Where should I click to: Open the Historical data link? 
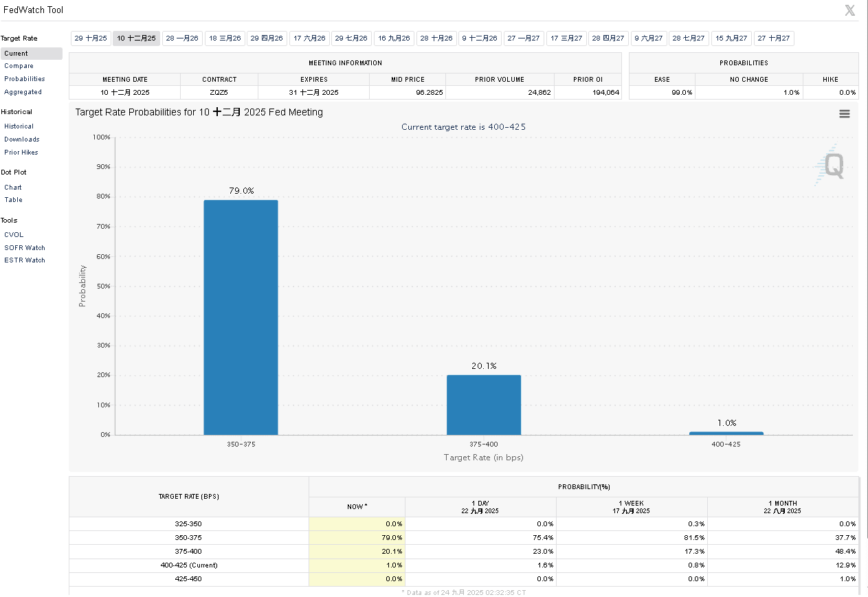click(19, 126)
